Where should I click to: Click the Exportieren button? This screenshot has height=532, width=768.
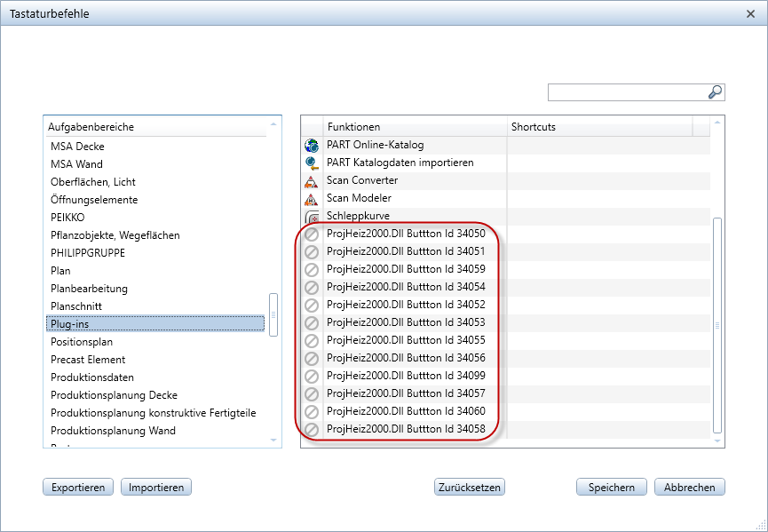pos(78,488)
